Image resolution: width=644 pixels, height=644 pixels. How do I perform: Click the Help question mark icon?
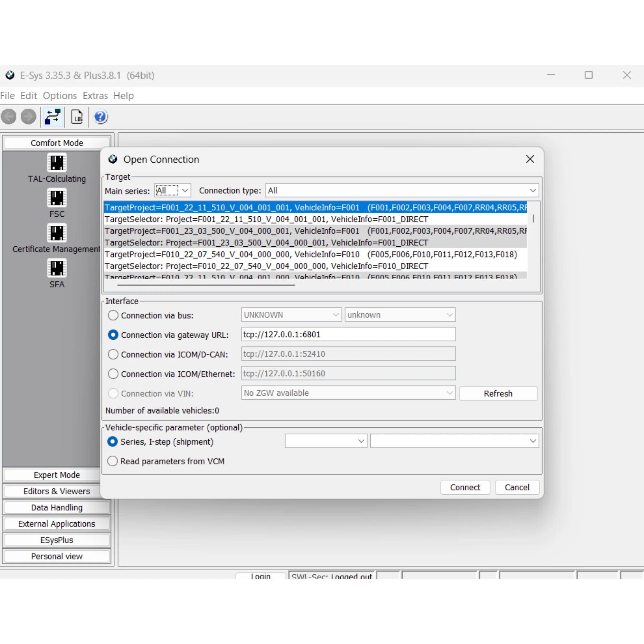pyautogui.click(x=100, y=117)
